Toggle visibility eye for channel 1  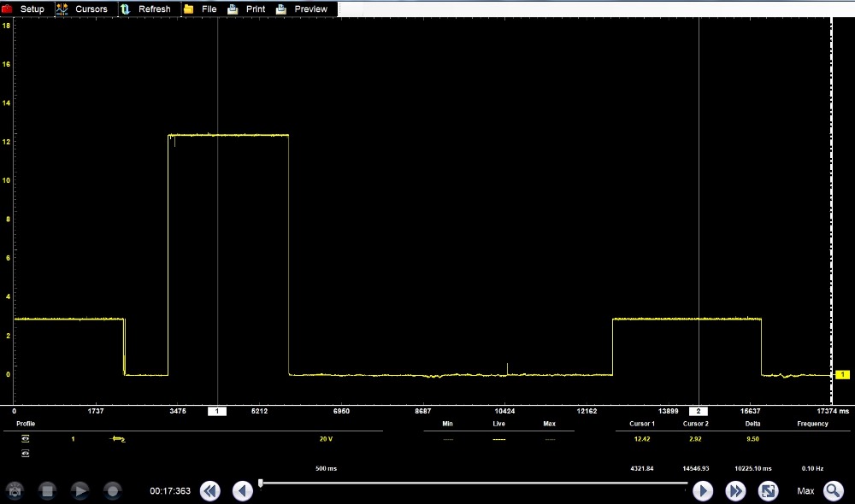pos(25,438)
